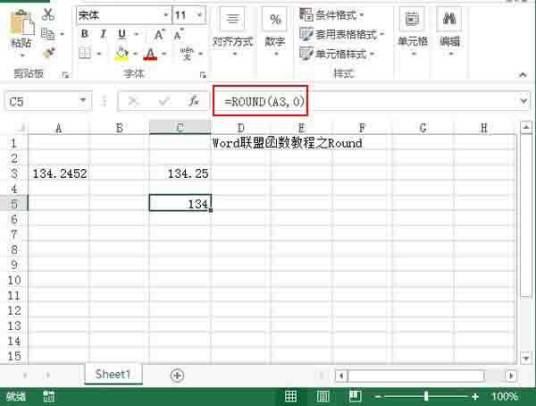Viewport: 536px width, 406px height.
Task: Open the font name dropdown
Action: tap(165, 15)
